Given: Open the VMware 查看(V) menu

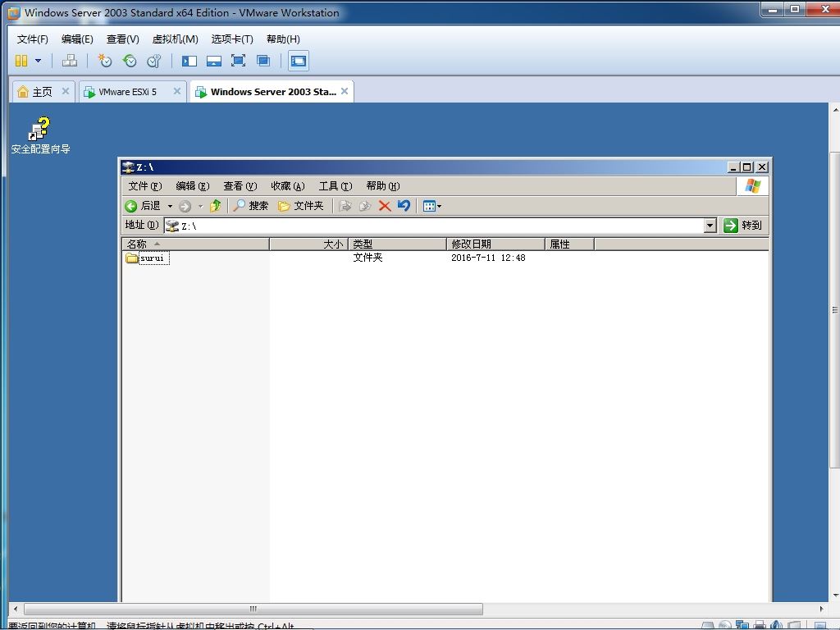Looking at the screenshot, I should pos(123,39).
